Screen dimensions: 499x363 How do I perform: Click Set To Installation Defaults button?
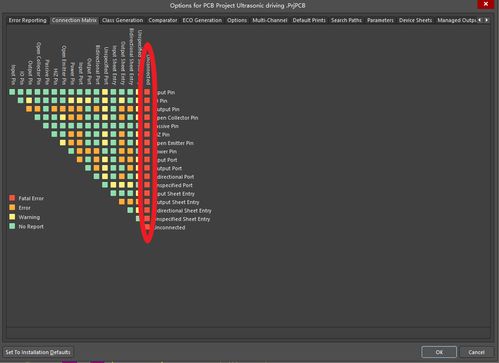(38, 352)
